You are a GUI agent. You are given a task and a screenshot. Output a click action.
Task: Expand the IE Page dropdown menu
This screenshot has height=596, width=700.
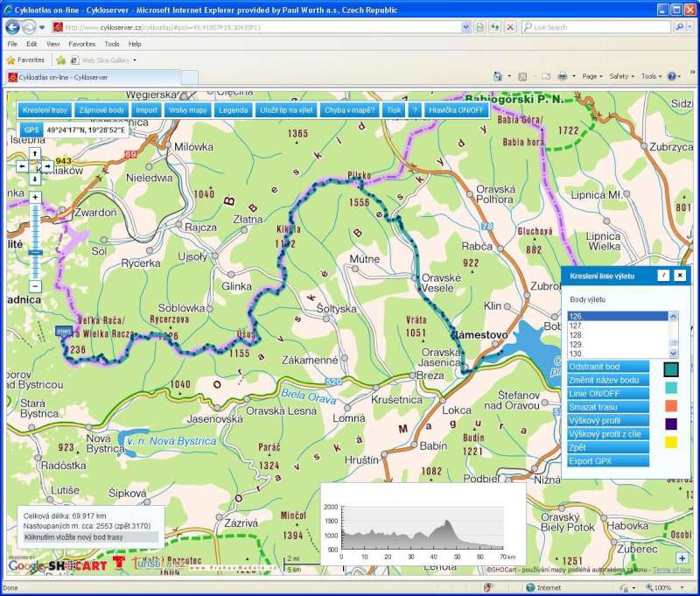pyautogui.click(x=592, y=76)
